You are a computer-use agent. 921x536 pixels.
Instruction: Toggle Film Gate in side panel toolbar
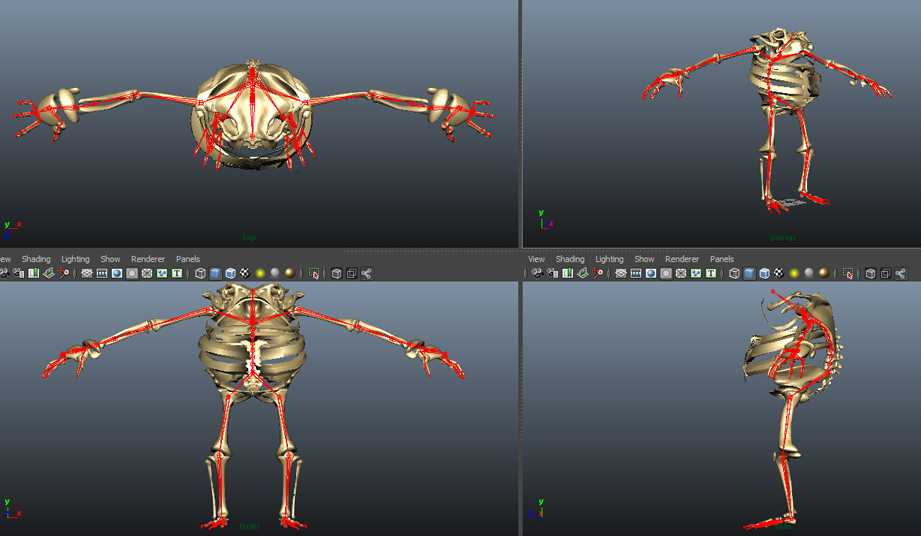636,273
